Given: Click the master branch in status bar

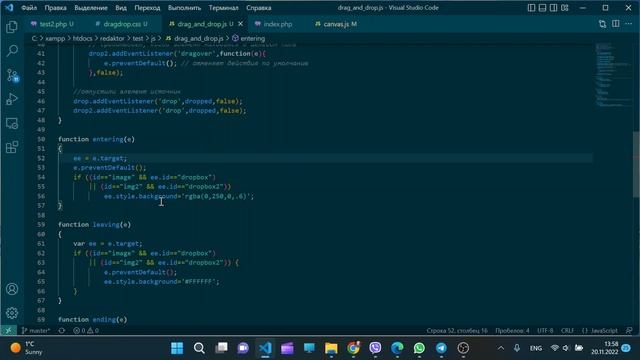Looking at the screenshot, I should (x=36, y=331).
